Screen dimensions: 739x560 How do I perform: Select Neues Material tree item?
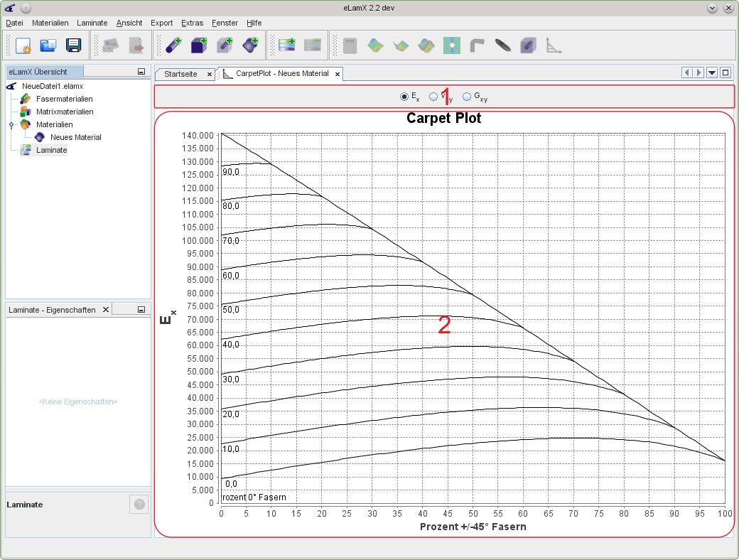tap(76, 137)
